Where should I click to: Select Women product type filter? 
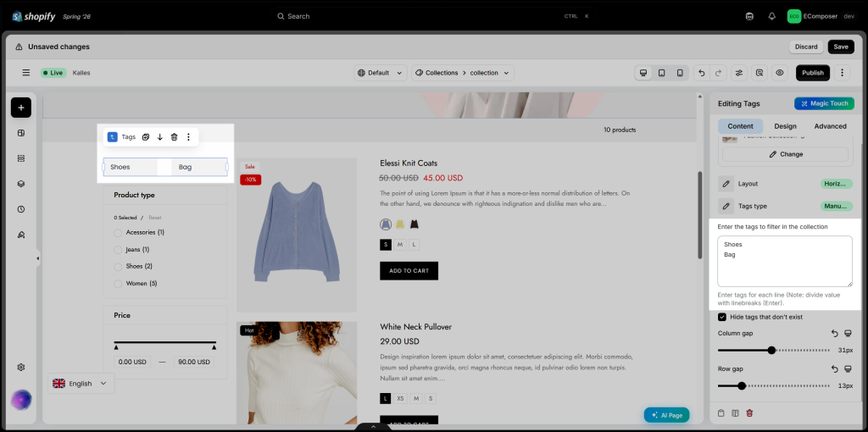click(117, 284)
